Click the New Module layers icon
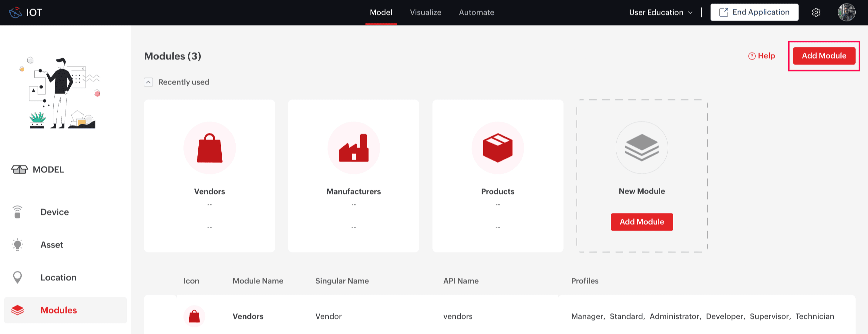This screenshot has width=868, height=334. [641, 148]
